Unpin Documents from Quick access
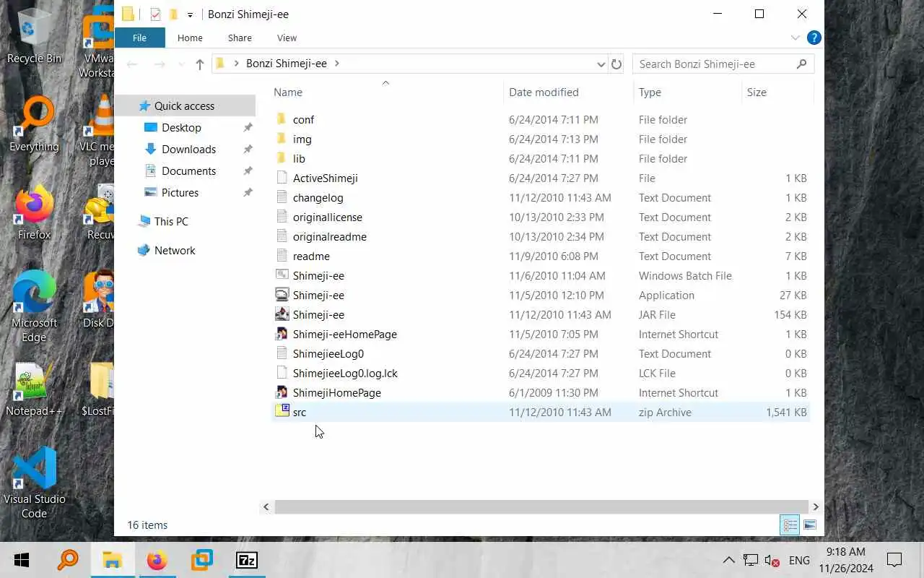Viewport: 924px width, 578px height. [x=248, y=171]
